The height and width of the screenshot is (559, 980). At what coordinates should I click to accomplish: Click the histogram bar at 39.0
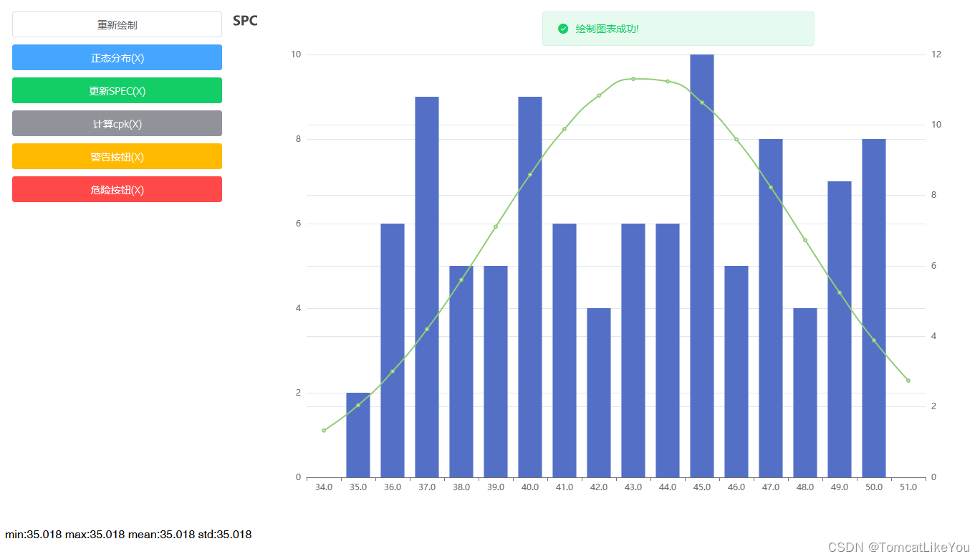pos(496,371)
